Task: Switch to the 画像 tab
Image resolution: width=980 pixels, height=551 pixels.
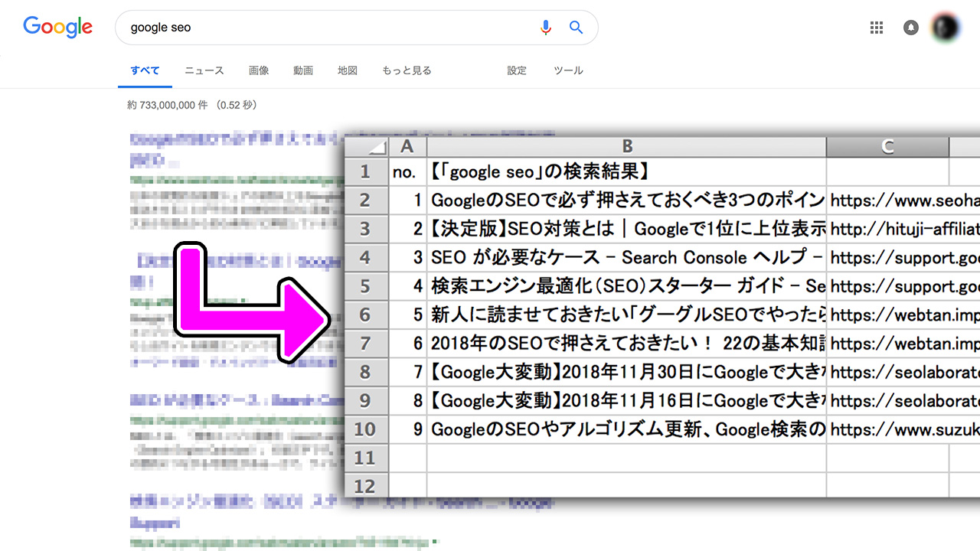Action: (259, 70)
